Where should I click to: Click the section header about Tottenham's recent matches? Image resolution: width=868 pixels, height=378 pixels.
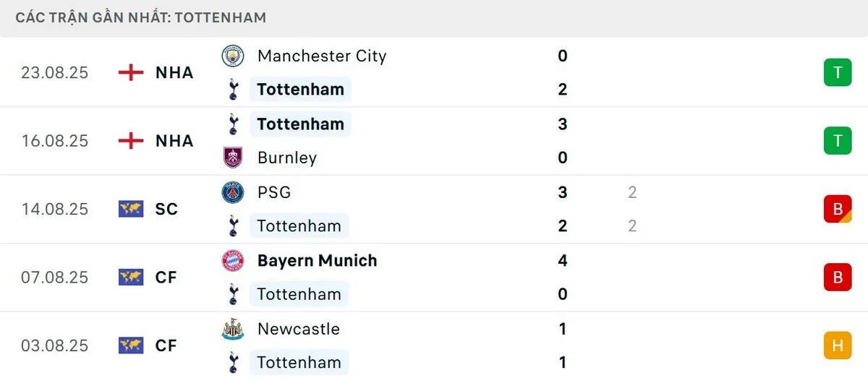(141, 17)
